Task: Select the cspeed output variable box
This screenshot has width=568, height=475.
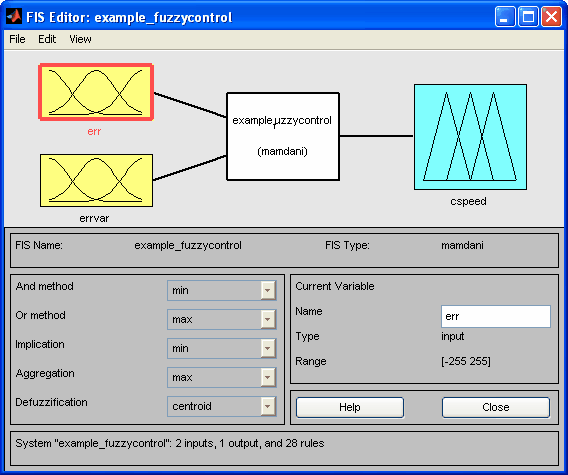Action: click(x=470, y=137)
